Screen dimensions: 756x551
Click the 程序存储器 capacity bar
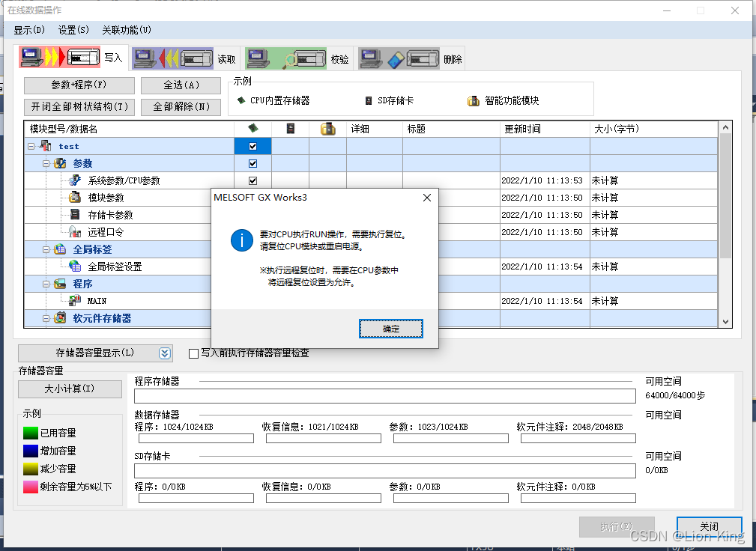pyautogui.click(x=385, y=396)
